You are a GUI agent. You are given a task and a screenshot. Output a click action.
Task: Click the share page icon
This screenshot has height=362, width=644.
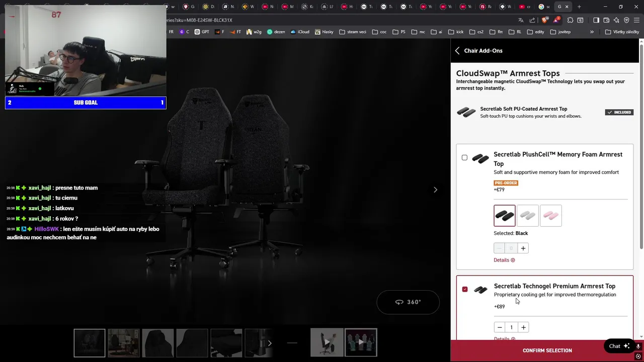[x=532, y=20]
